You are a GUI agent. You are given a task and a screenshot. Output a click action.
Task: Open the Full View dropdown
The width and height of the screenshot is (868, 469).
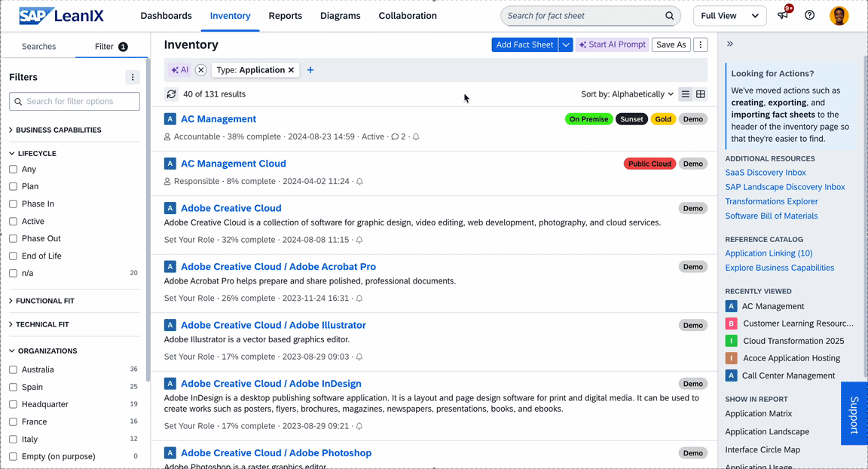[x=729, y=16]
